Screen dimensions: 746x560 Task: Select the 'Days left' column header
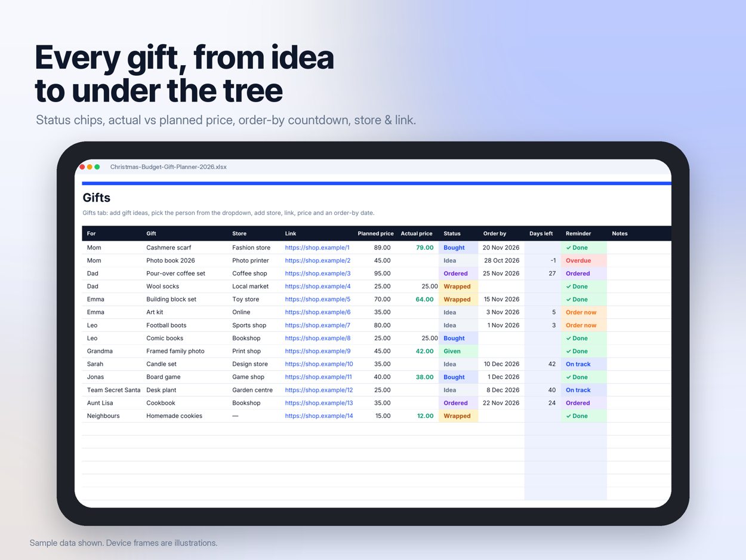point(541,233)
